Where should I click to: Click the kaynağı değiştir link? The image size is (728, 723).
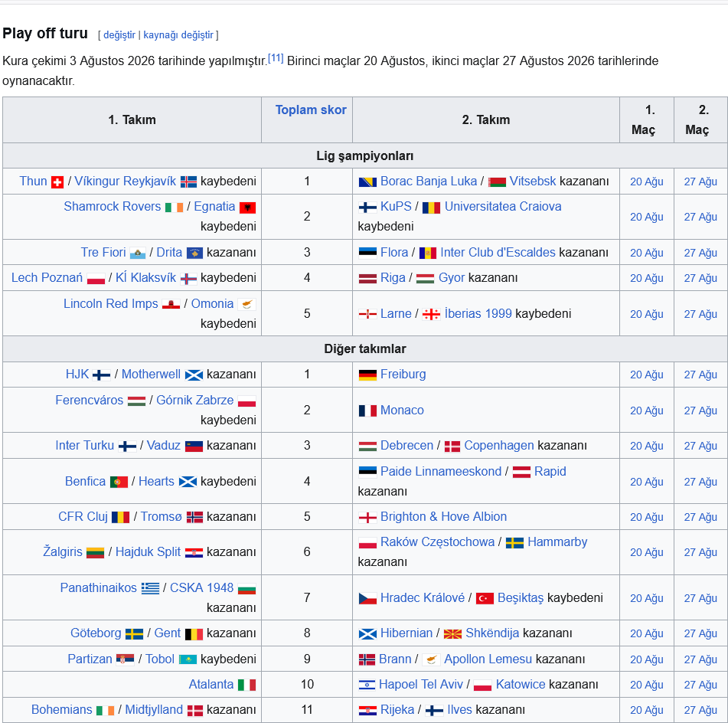pos(178,35)
